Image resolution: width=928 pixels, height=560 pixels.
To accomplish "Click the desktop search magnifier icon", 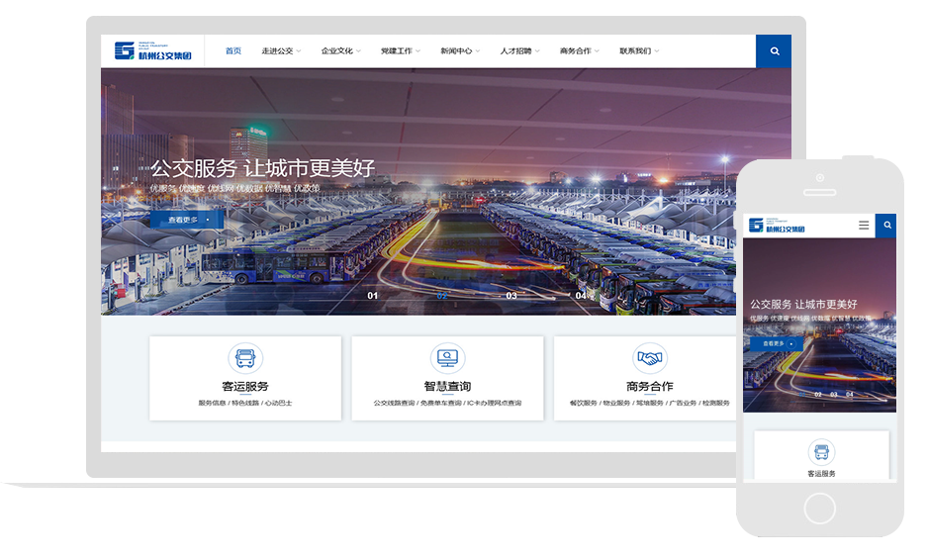I will click(774, 51).
